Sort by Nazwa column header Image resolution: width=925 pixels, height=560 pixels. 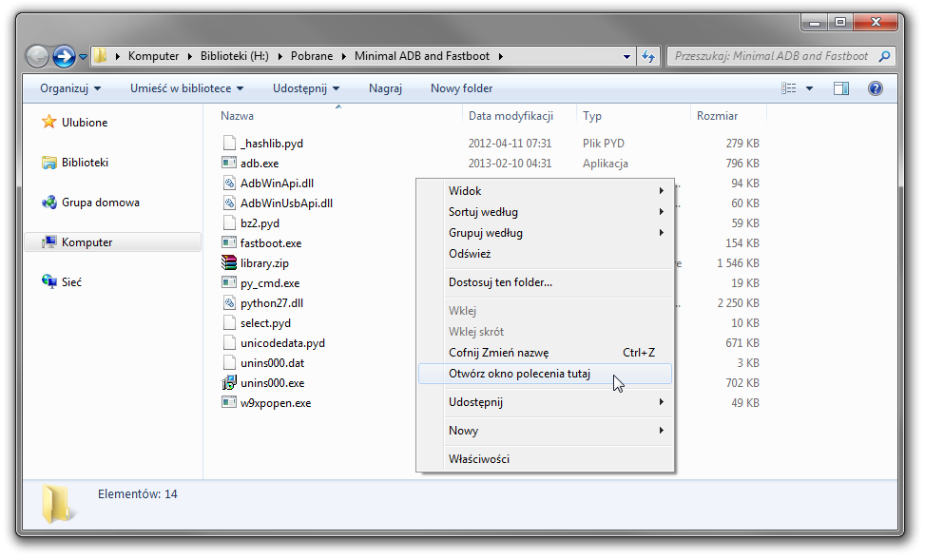237,116
